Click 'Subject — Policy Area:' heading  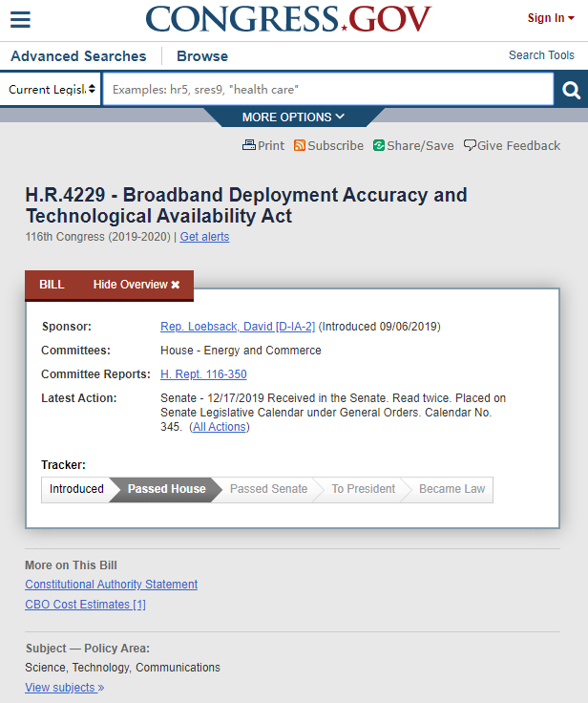(x=88, y=649)
